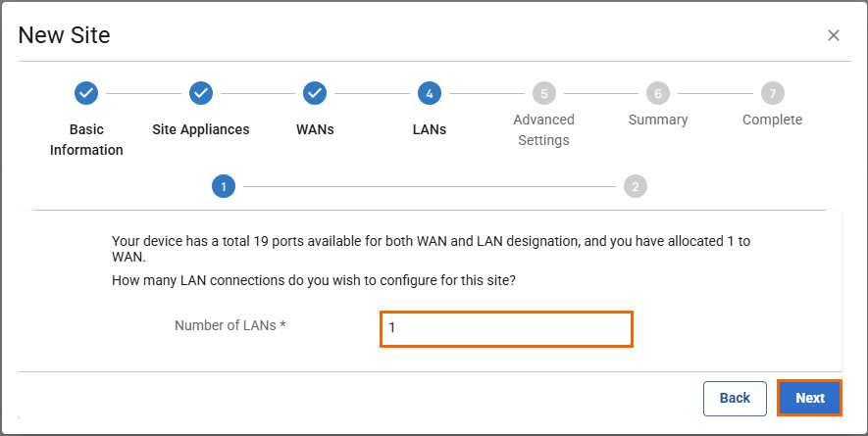Select sub-step 1 circle indicator
Image resolution: width=868 pixels, height=436 pixels.
[x=224, y=186]
